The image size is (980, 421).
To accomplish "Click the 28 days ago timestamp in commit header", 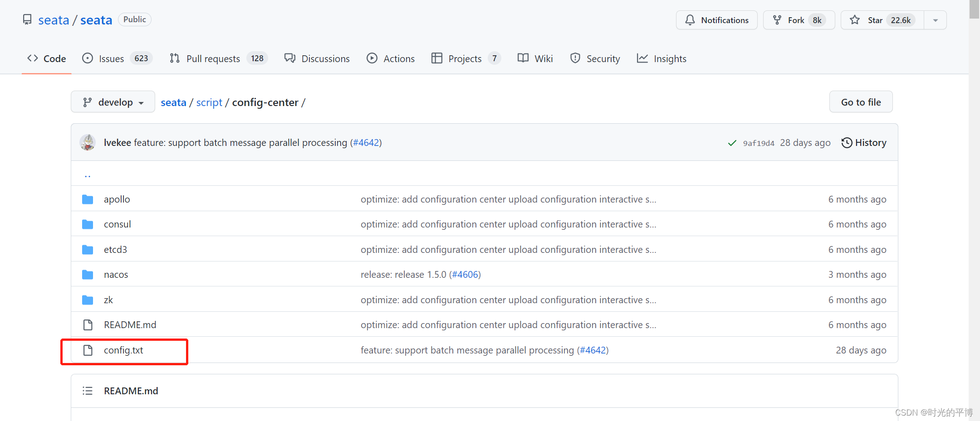I will (x=805, y=142).
